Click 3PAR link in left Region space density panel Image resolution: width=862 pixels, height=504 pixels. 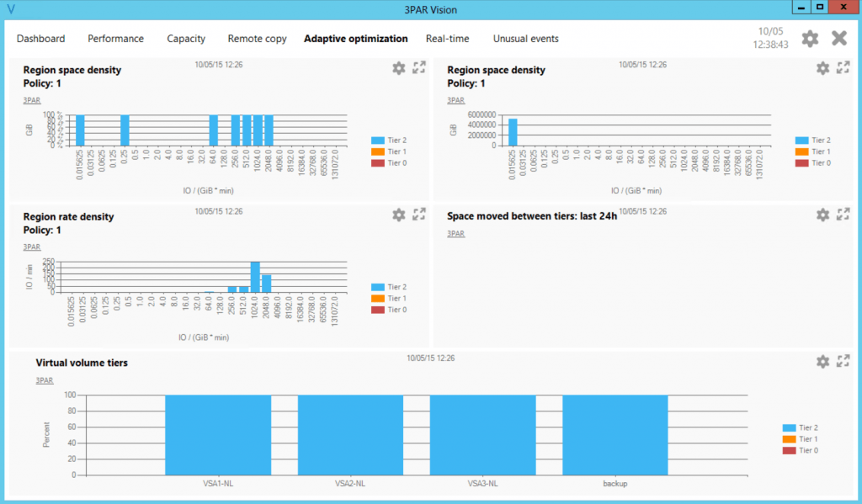(32, 100)
